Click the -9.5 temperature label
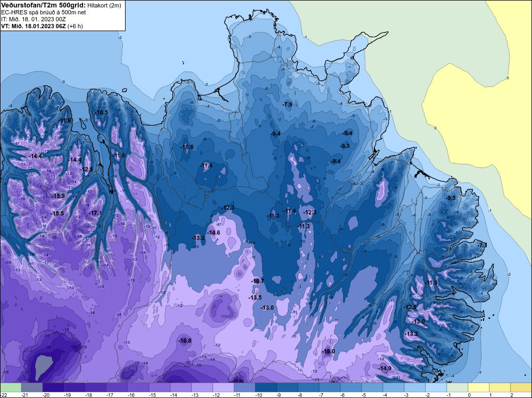 pyautogui.click(x=451, y=198)
